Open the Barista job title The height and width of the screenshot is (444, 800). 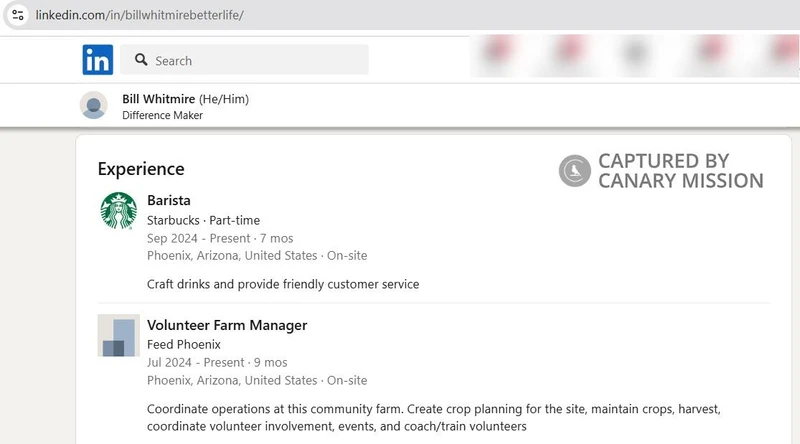click(x=169, y=200)
